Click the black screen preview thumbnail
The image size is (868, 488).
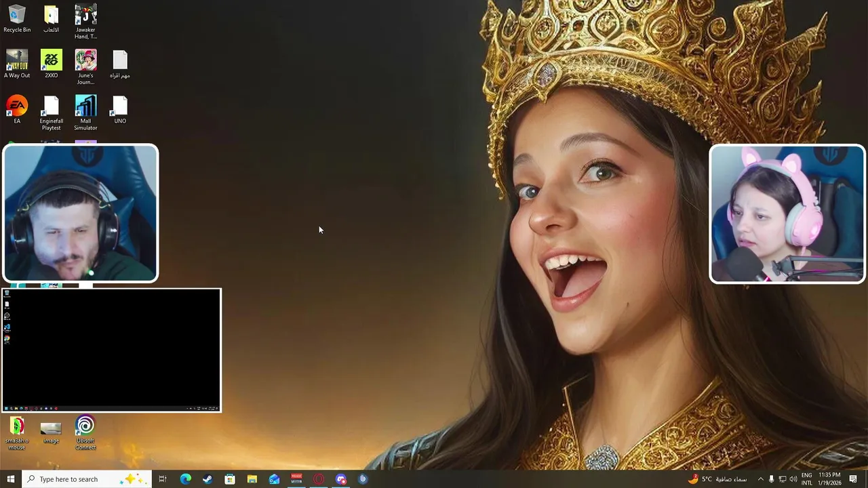pos(112,350)
